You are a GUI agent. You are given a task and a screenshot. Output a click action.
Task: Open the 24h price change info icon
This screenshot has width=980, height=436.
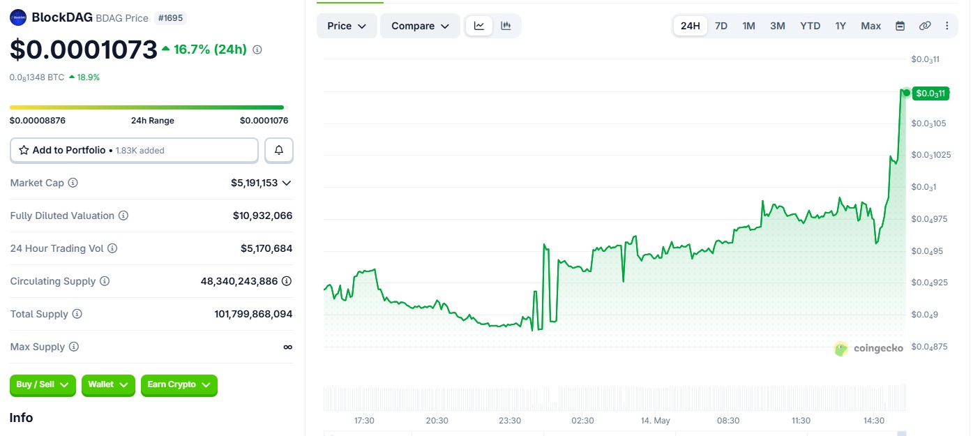(257, 50)
